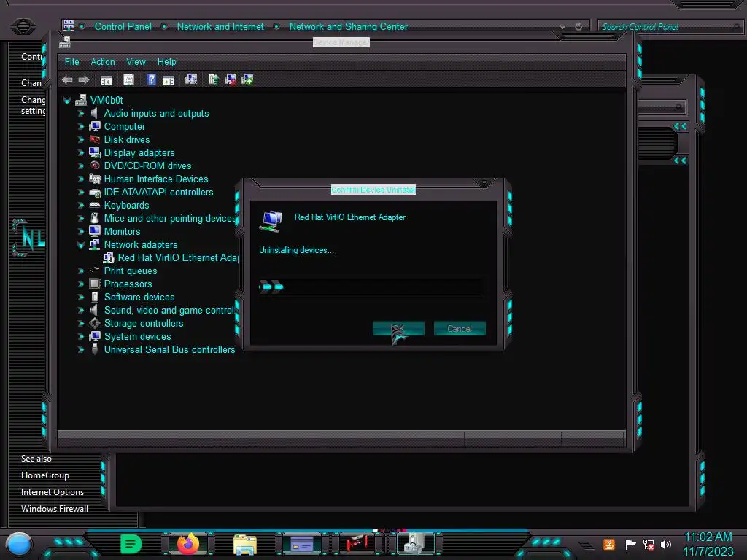Open Windows Firewall link
This screenshot has height=560, width=747.
(55, 508)
